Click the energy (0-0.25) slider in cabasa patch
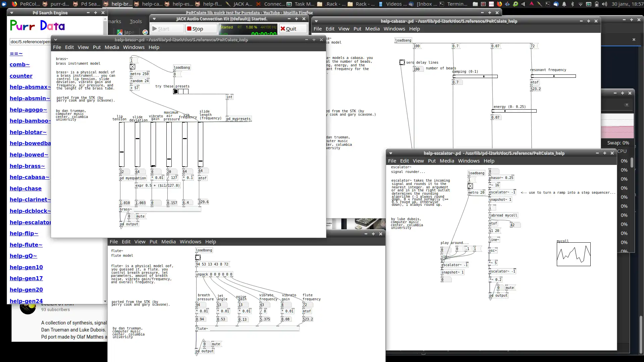 coord(514,111)
